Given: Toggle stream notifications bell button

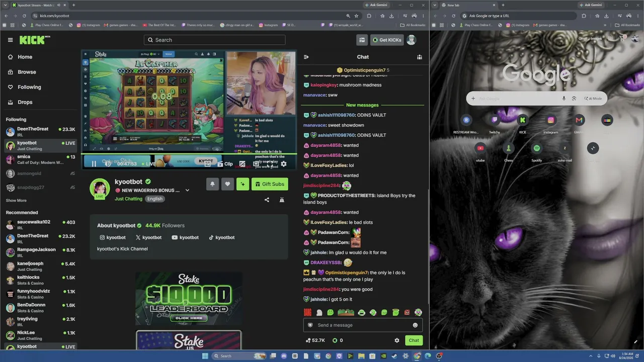Looking at the screenshot, I should [x=212, y=184].
